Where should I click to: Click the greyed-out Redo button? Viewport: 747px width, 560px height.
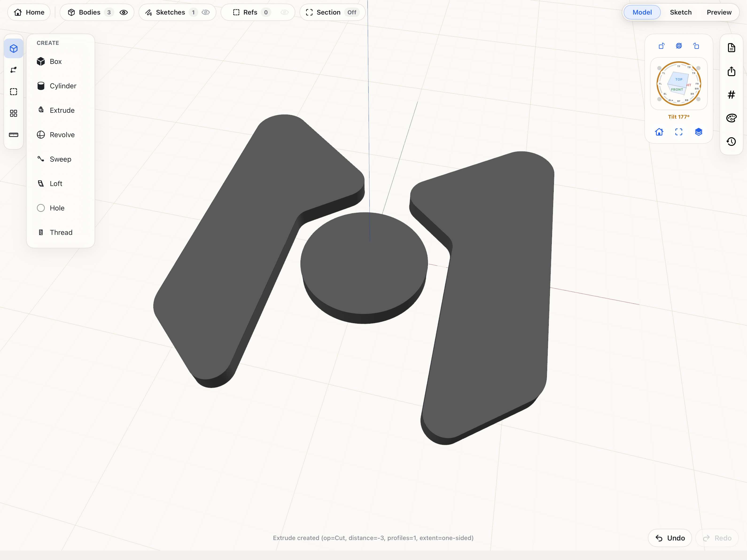point(717,538)
